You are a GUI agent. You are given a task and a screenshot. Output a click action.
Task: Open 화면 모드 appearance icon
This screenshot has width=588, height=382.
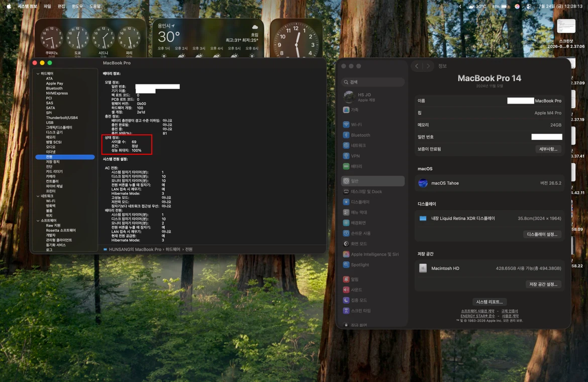click(346, 244)
